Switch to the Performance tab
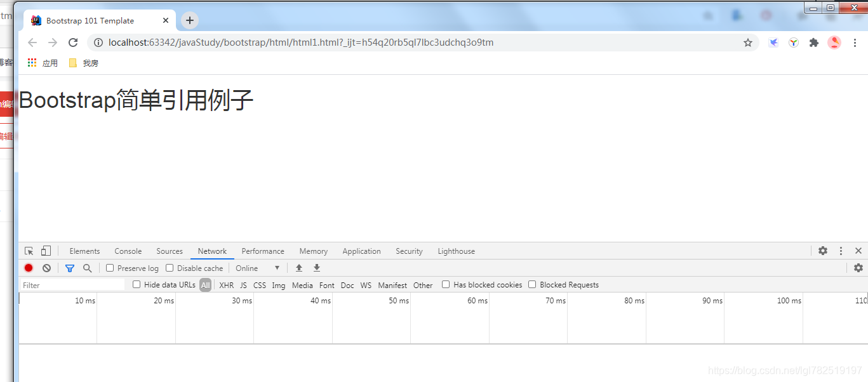 tap(263, 251)
